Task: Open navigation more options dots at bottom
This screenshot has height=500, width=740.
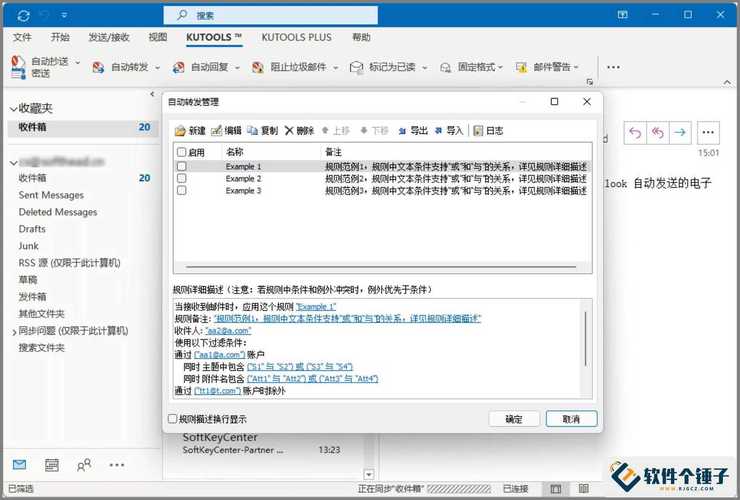Action: [x=117, y=465]
